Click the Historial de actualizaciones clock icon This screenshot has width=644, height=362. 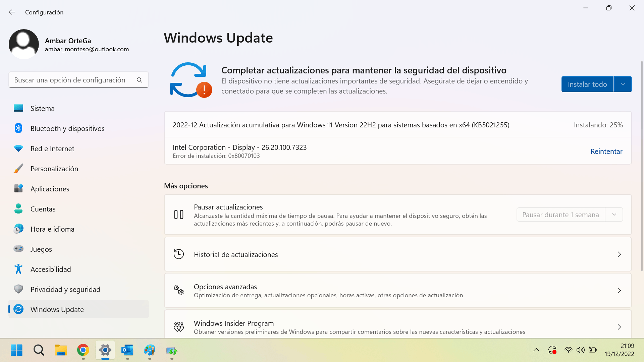[x=179, y=254]
